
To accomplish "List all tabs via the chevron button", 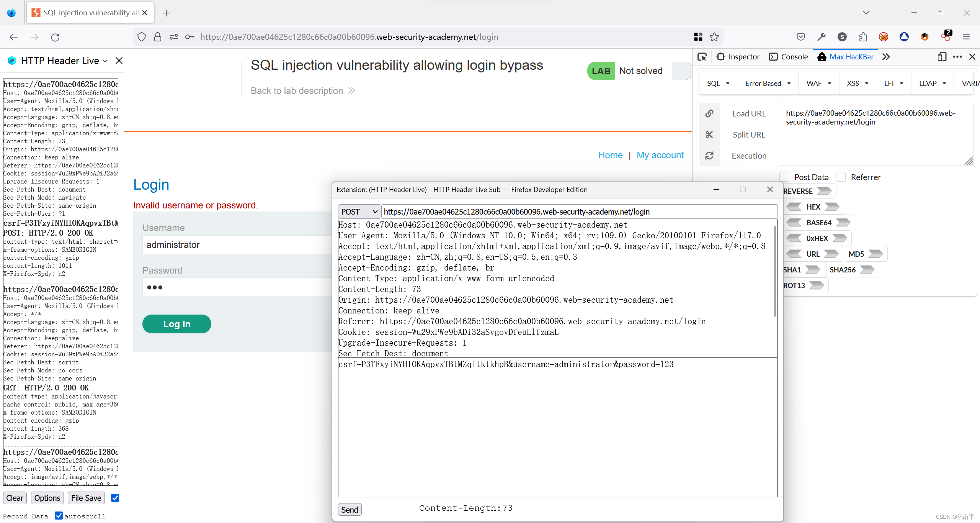I will (x=866, y=13).
